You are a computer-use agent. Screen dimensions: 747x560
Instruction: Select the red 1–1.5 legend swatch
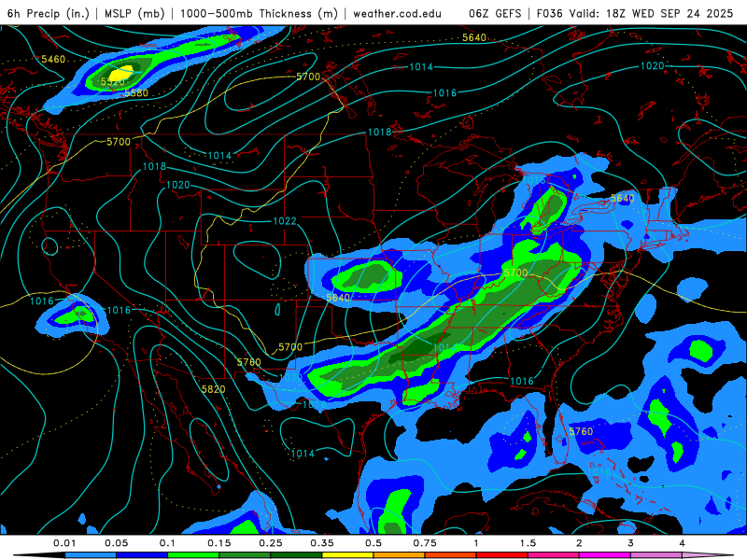(x=502, y=555)
